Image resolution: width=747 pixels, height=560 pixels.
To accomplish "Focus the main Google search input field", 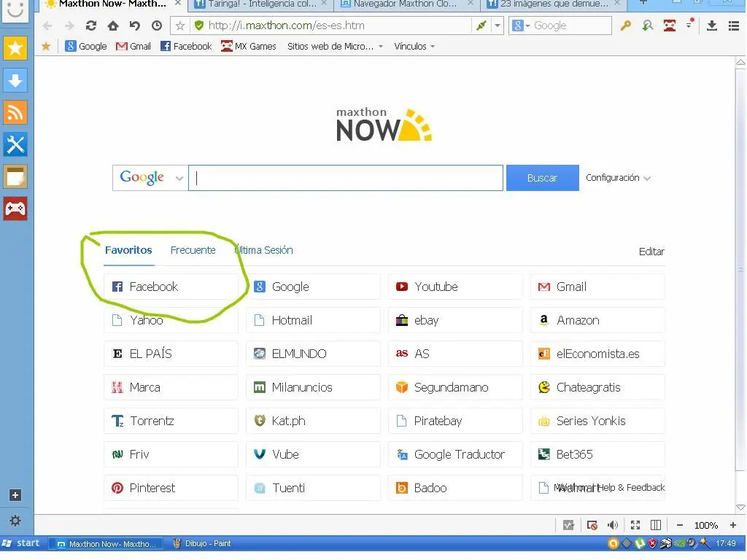I will [x=346, y=178].
